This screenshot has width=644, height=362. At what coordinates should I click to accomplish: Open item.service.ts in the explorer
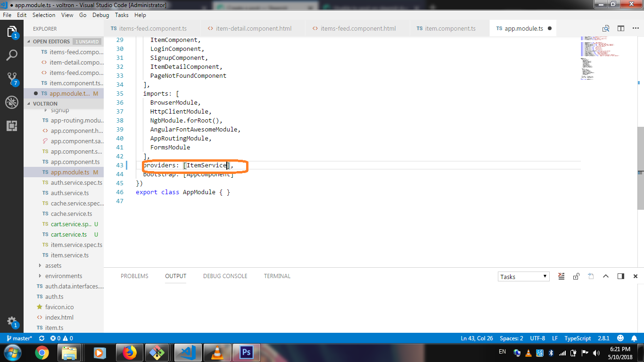click(x=70, y=255)
